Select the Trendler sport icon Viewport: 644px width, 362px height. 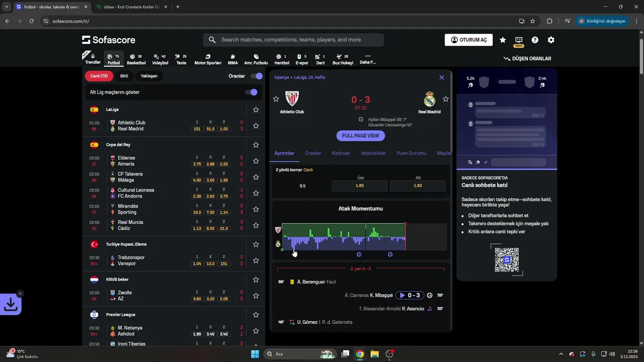pos(93,59)
